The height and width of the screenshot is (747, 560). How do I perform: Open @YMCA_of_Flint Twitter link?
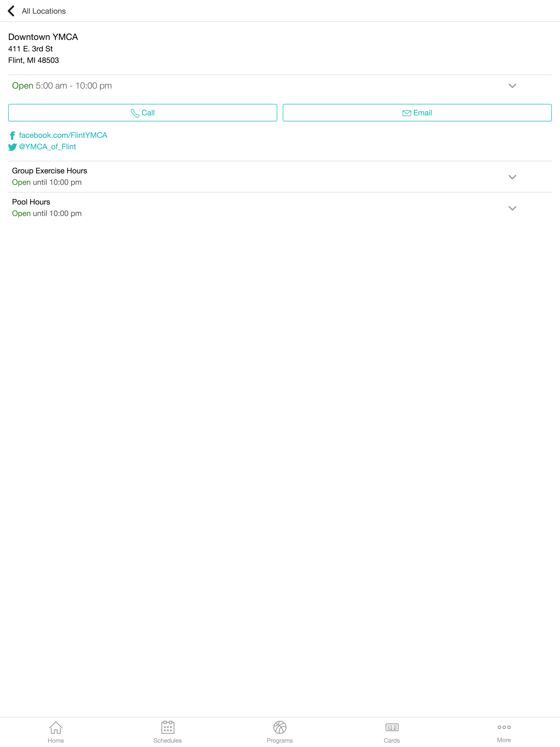(47, 147)
